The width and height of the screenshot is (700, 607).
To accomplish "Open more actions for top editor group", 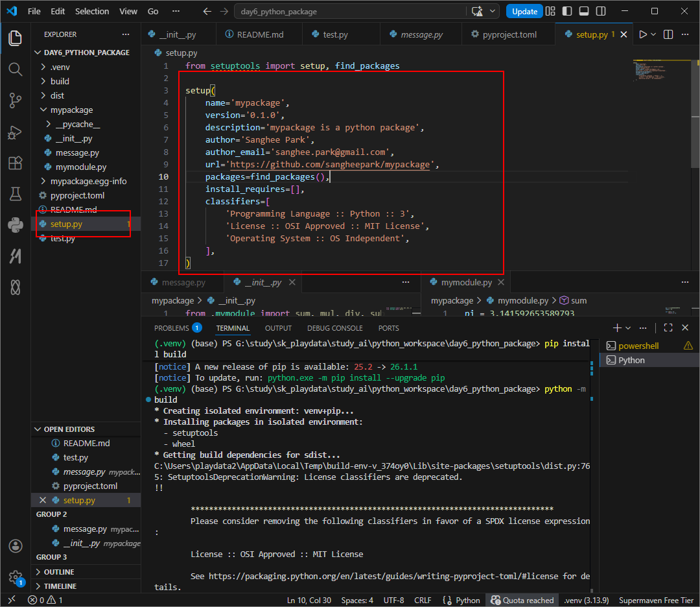I will tap(685, 34).
